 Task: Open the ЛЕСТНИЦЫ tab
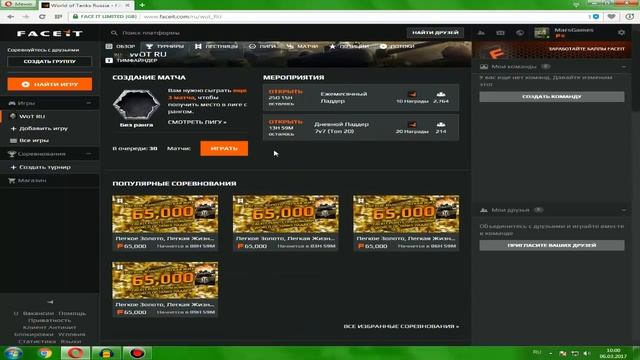point(216,46)
